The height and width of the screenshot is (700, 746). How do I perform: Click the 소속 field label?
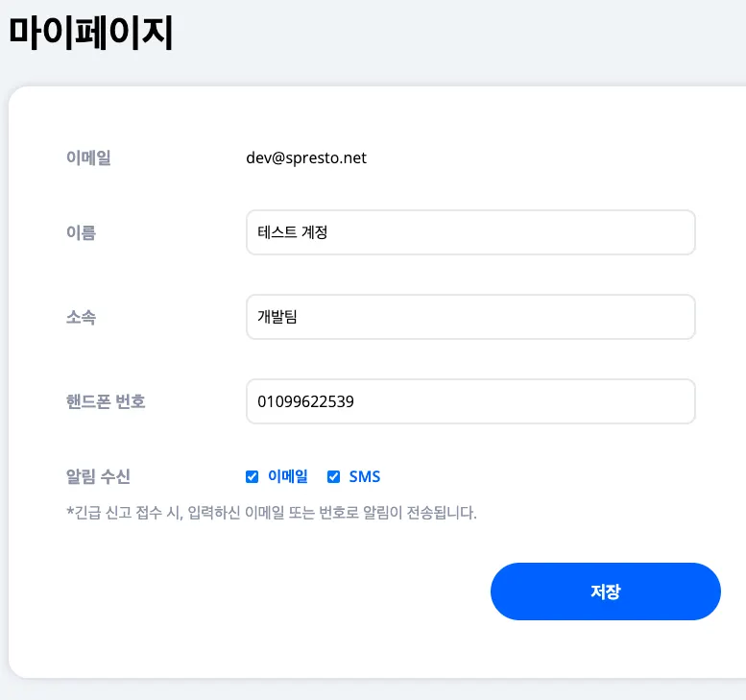(81, 317)
